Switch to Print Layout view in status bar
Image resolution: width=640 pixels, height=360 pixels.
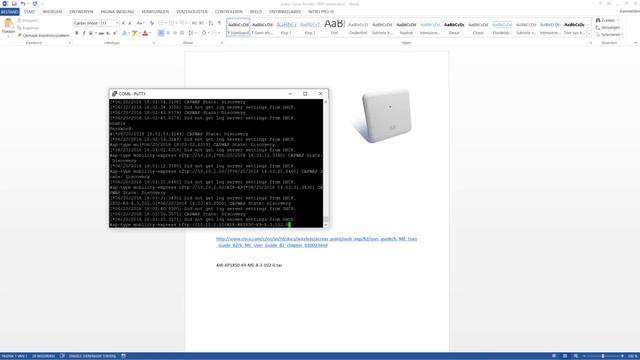(x=565, y=356)
